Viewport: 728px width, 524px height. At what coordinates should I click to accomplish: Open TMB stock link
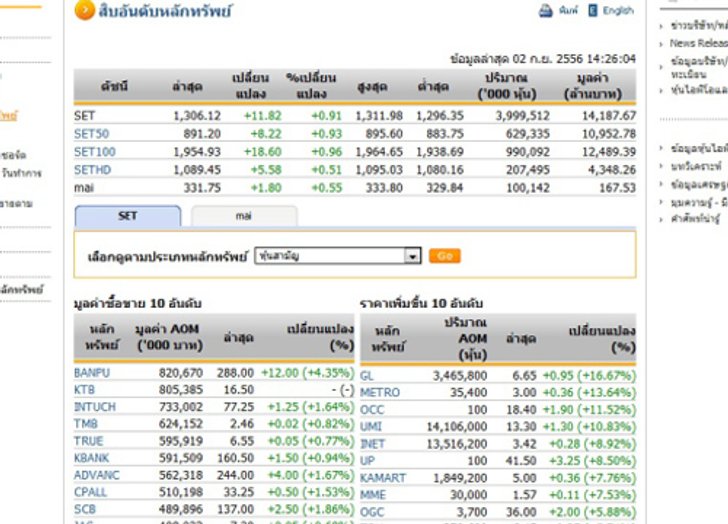coord(86,424)
